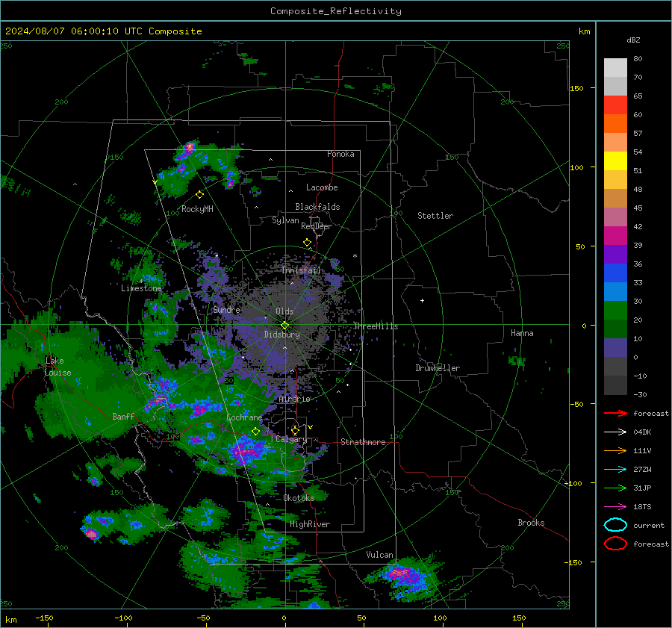672x628 pixels.
Task: Click the Ponoka label
Action: [340, 154]
